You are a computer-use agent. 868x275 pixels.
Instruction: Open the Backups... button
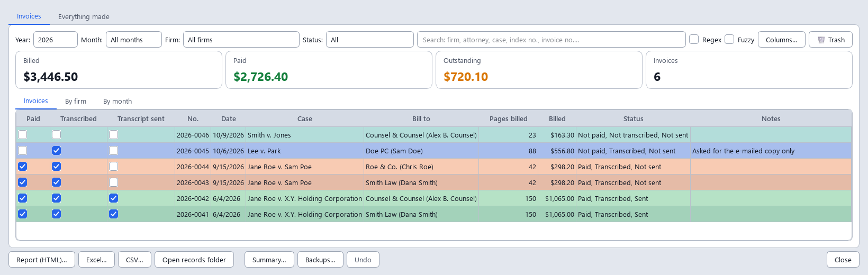(320, 260)
